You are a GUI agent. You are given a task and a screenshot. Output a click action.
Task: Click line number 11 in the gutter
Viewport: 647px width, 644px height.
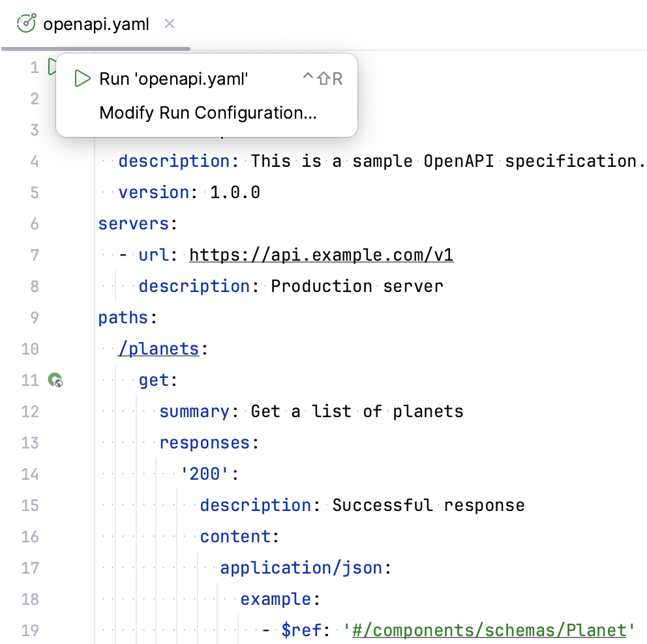(30, 381)
